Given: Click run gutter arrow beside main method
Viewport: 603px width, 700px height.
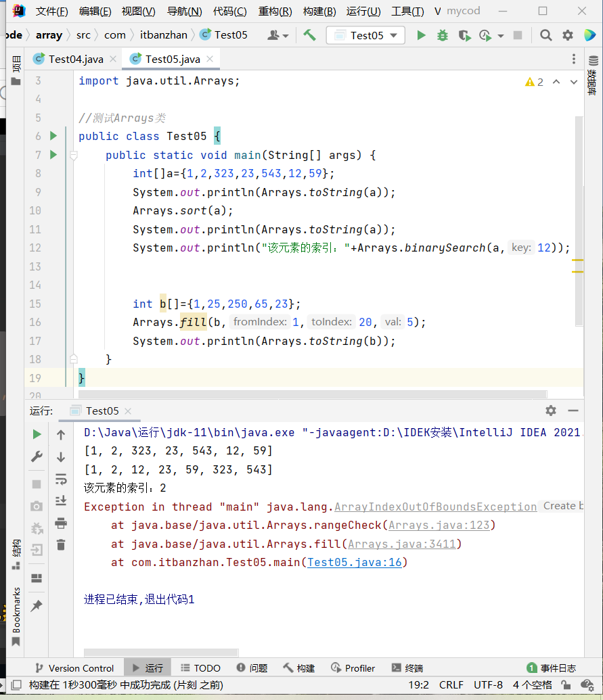Looking at the screenshot, I should pyautogui.click(x=53, y=154).
